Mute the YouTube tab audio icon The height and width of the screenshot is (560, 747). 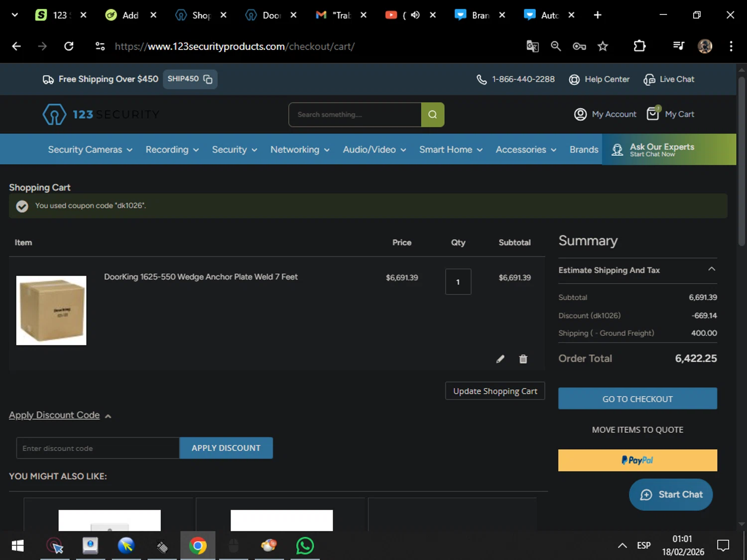415,15
